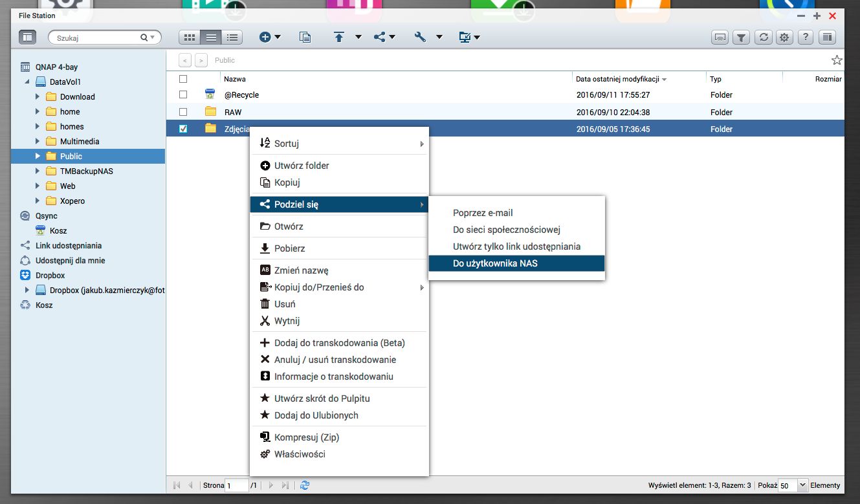The image size is (860, 504).
Task: Choose Kompresuj (Zip) menu entry
Action: point(339,437)
